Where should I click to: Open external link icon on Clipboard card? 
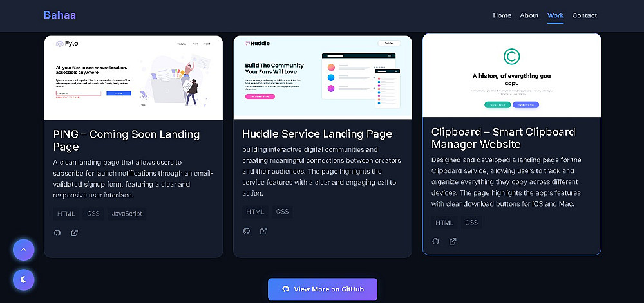point(453,241)
